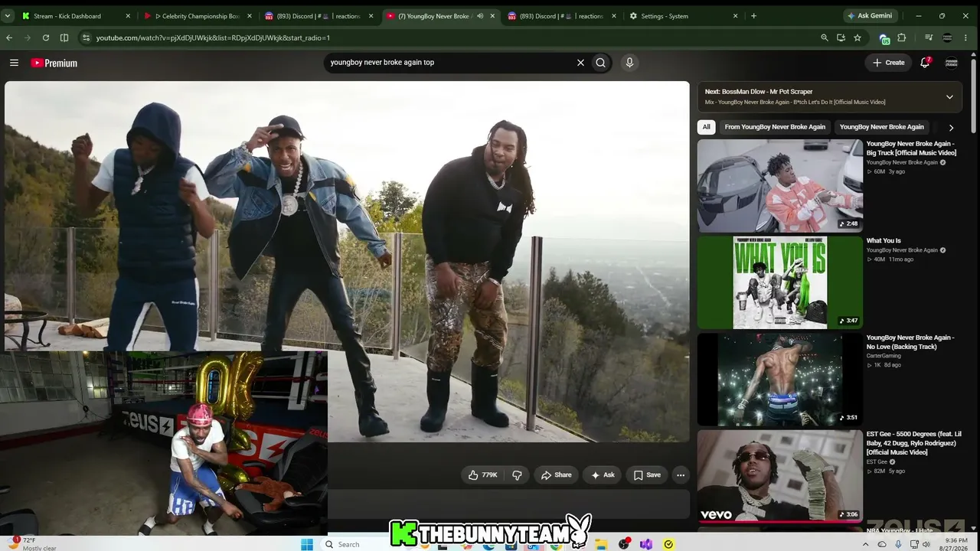Open more actions ellipsis under the video
This screenshot has width=980, height=551.
point(681,475)
